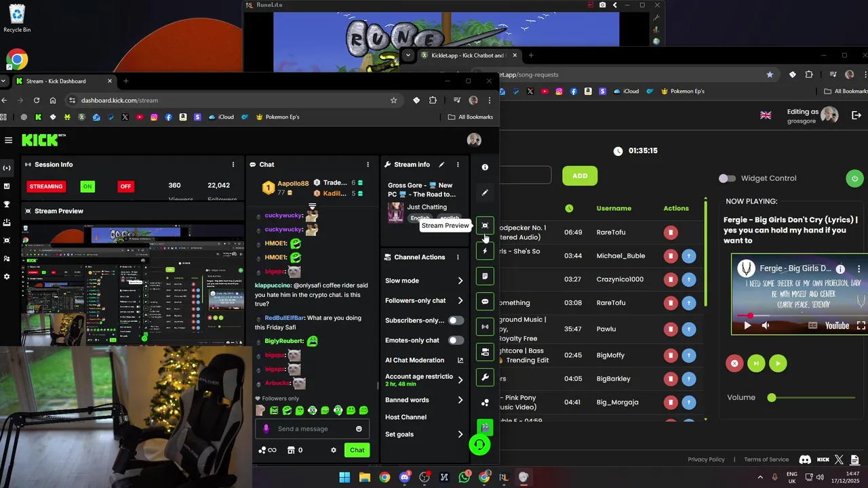The height and width of the screenshot is (488, 868).
Task: Delete RareTofu's 06:49 song request
Action: click(670, 232)
